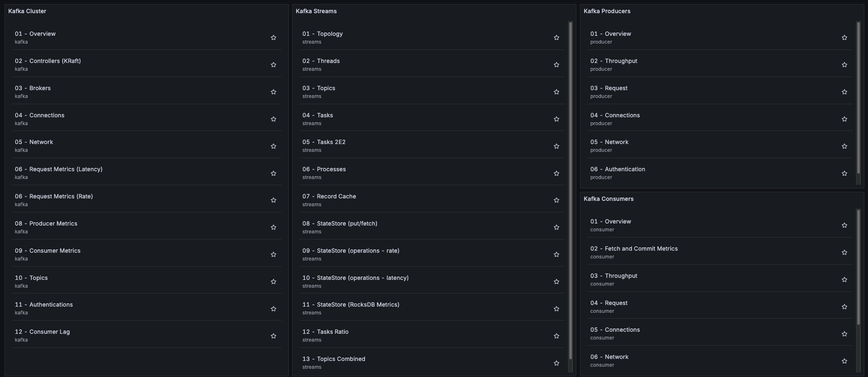Click the Kafka Producers panel title
The height and width of the screenshot is (377, 868).
click(607, 11)
